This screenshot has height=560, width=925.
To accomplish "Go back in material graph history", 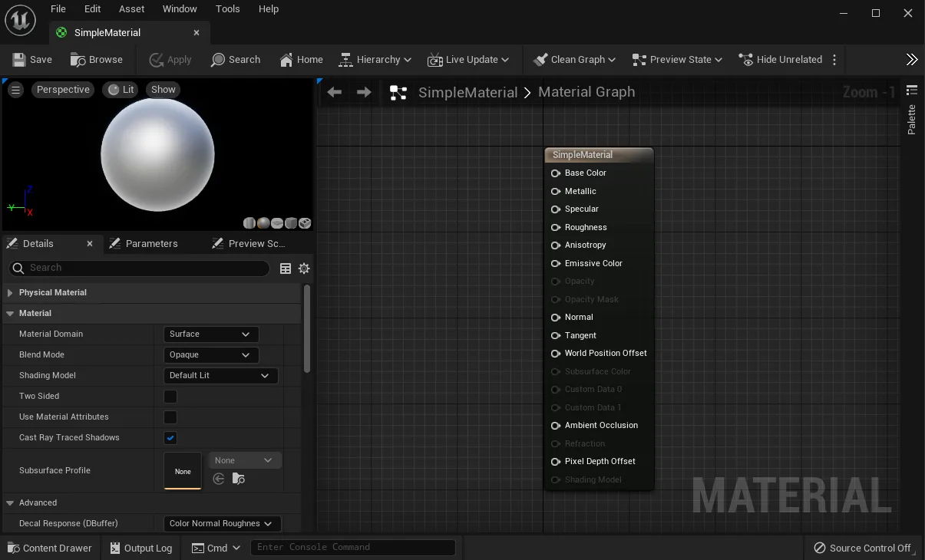I will 334,92.
